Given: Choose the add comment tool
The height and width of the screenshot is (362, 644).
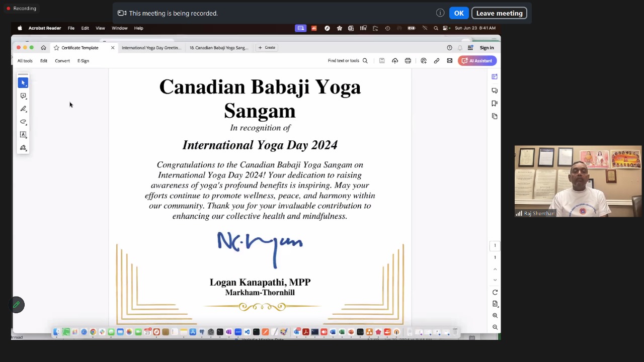Looking at the screenshot, I should point(23,96).
